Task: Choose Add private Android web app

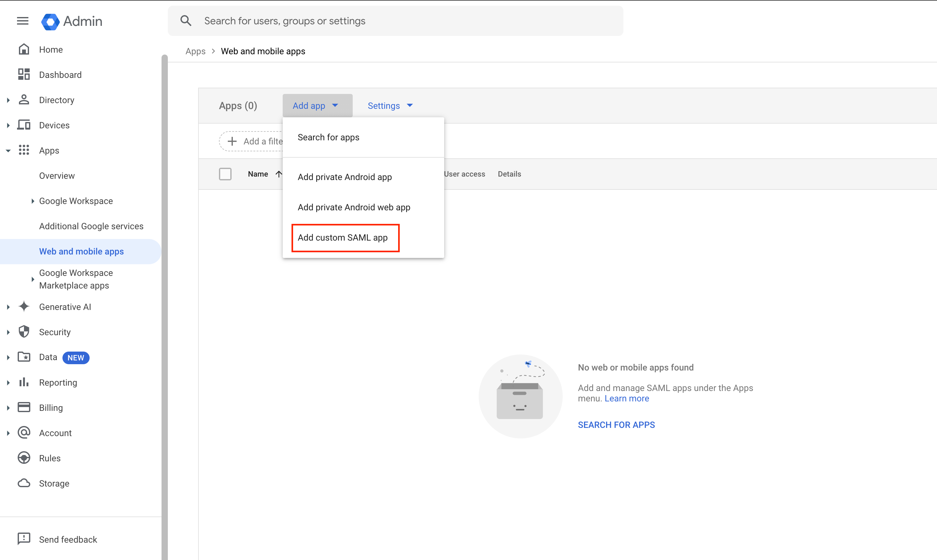Action: pos(354,207)
